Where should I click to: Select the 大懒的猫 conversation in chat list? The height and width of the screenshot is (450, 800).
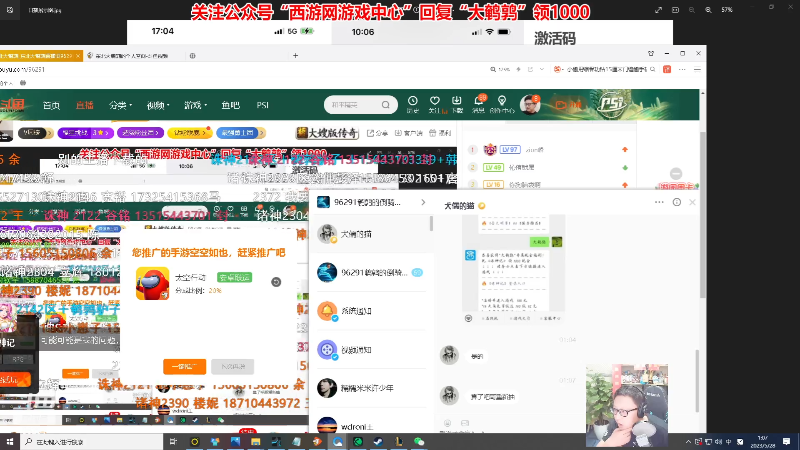[371, 234]
